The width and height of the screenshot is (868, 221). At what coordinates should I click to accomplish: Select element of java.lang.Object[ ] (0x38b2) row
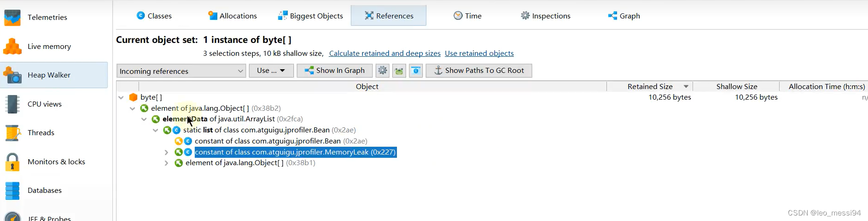click(x=216, y=108)
